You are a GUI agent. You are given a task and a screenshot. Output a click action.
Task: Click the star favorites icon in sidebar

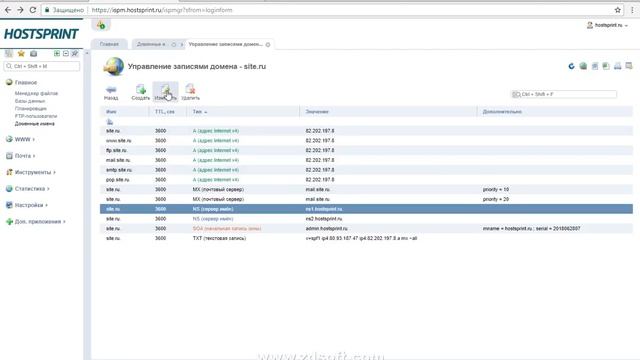[x=21, y=53]
